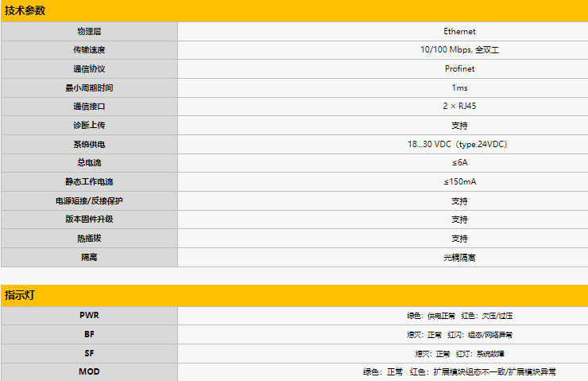588x381 pixels.
Task: Click the 光耦隔离 isolation value
Action: (459, 257)
